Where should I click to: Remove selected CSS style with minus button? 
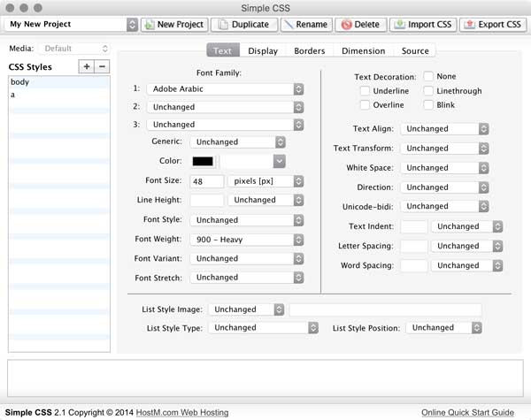click(102, 66)
